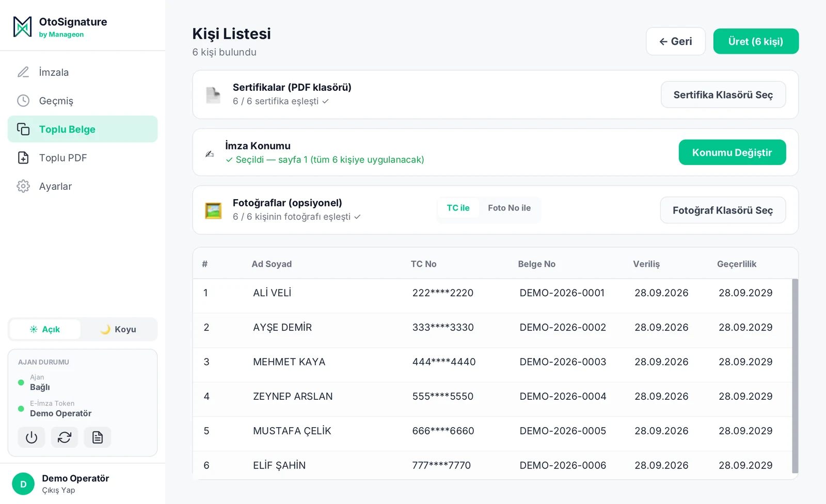Click the power icon in Ajan Durumu
Viewport: 826px width, 504px height.
(31, 437)
